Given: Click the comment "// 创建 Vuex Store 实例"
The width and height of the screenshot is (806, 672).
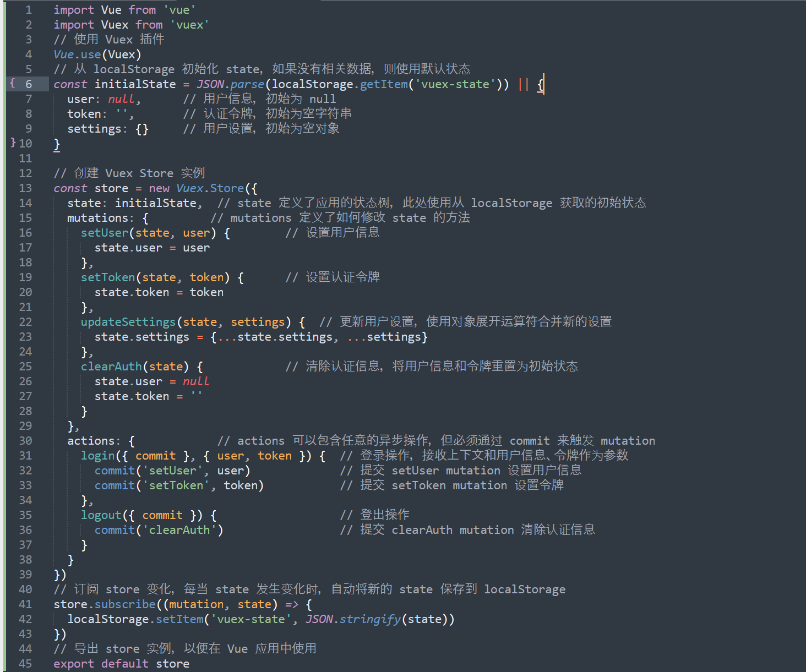Looking at the screenshot, I should (x=129, y=173).
